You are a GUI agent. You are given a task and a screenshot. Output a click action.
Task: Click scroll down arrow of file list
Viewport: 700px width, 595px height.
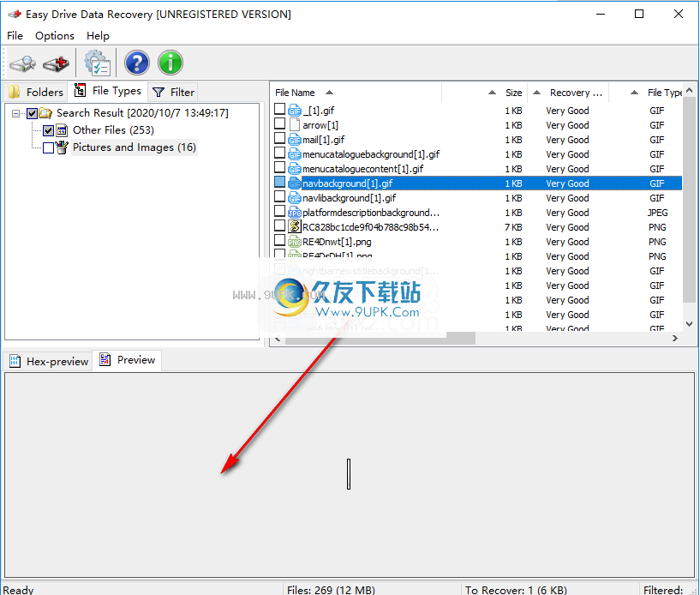(689, 324)
